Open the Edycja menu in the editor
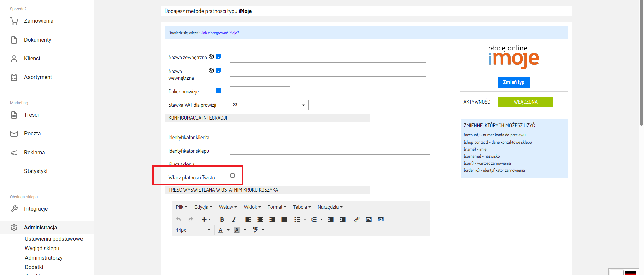Image resolution: width=644 pixels, height=275 pixels. point(203,207)
